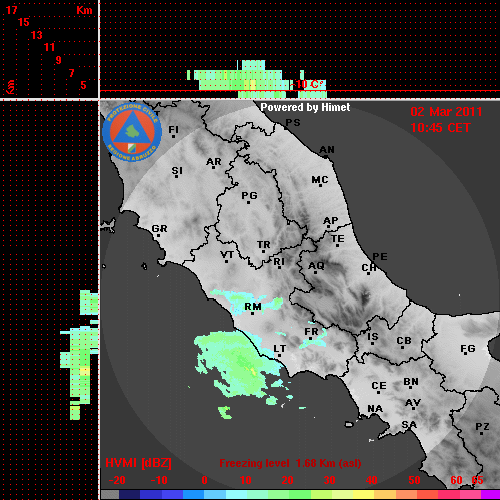The width and height of the screenshot is (500, 500).
Task: Click the BN city label on map
Action: coord(411,382)
